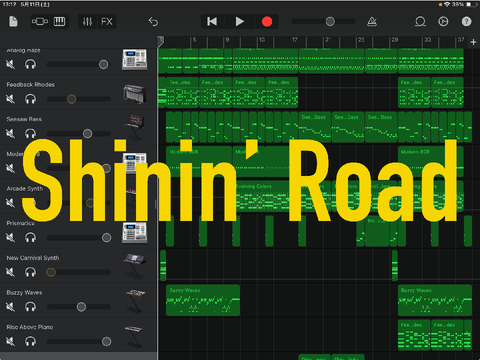Mute the Arcade Synth track

[11, 203]
